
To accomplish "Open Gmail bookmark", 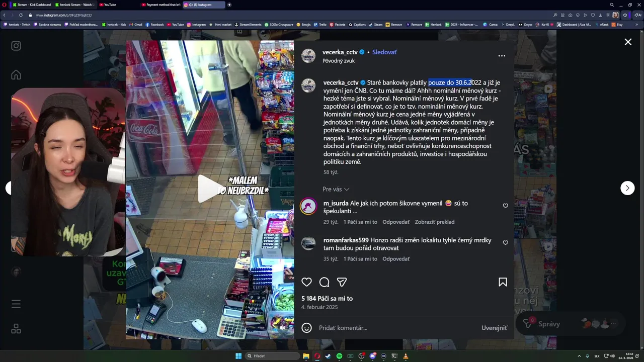I will 136,24.
